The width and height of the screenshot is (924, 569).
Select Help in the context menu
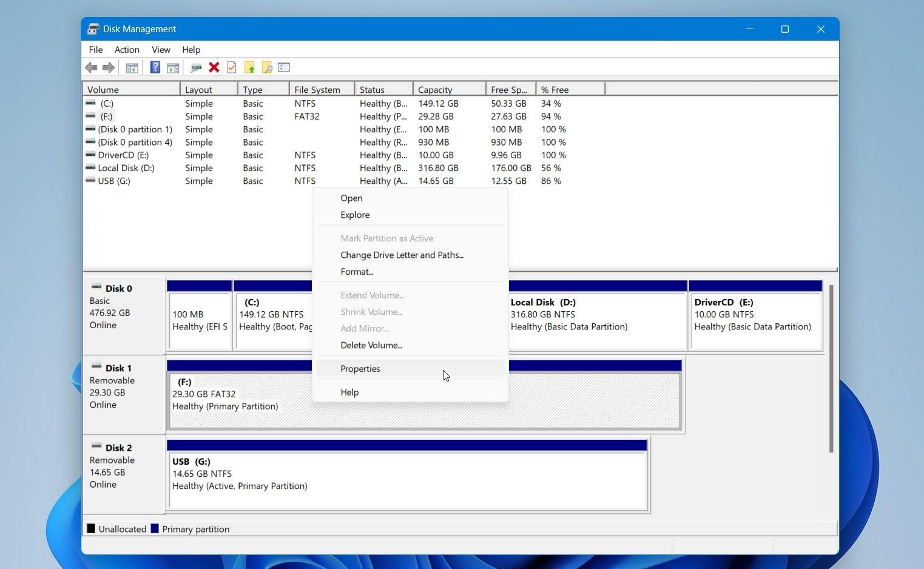tap(410, 392)
